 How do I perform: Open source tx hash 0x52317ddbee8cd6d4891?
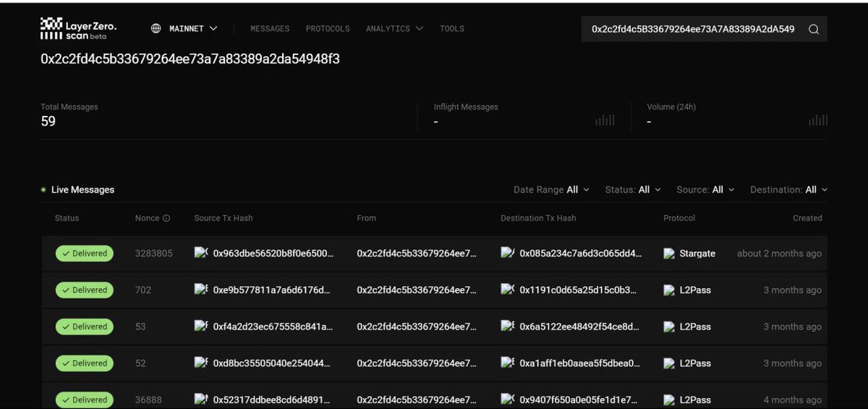[x=272, y=400]
